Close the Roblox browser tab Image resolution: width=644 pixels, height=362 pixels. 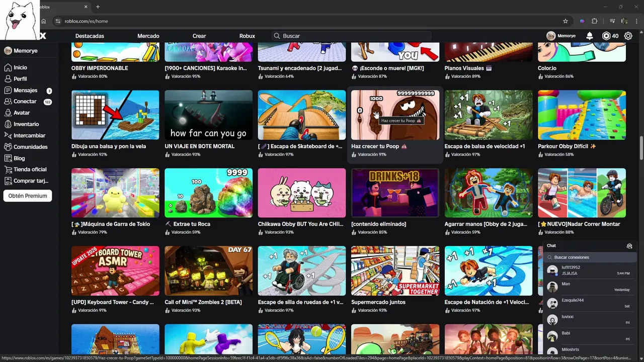click(86, 7)
